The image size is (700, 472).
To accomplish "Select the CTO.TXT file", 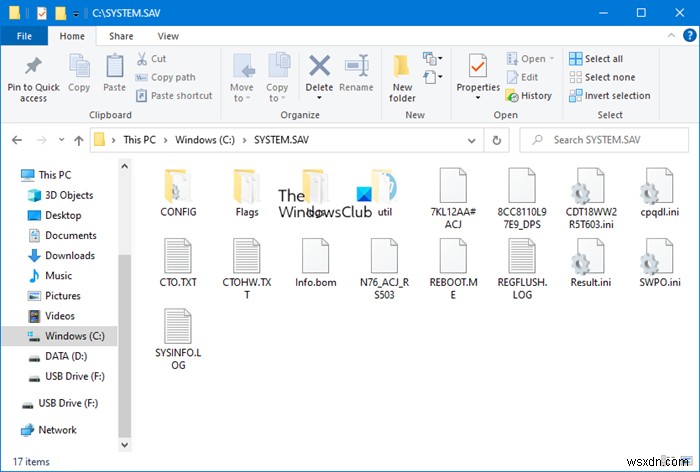I will click(x=178, y=263).
